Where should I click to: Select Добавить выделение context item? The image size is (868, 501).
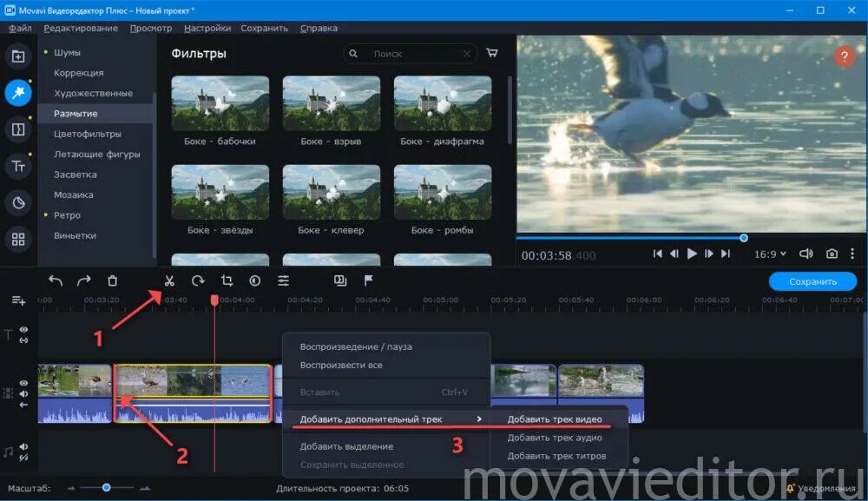[346, 446]
